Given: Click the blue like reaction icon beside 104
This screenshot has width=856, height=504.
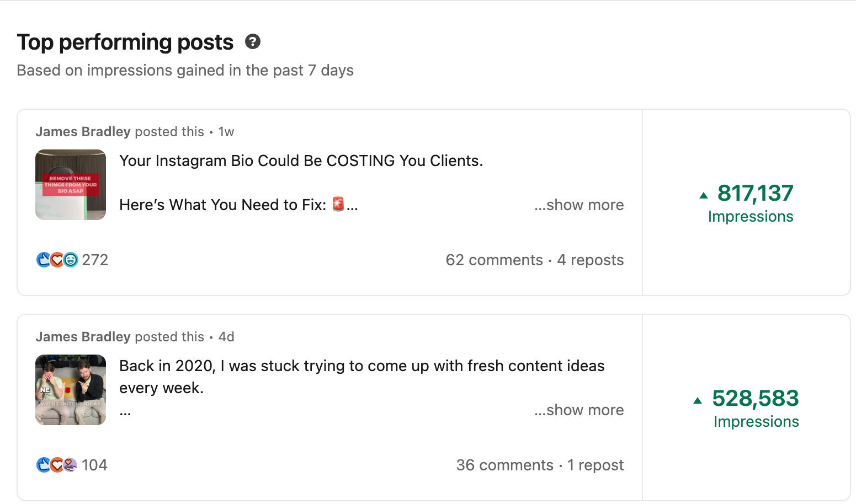Looking at the screenshot, I should click(x=43, y=465).
